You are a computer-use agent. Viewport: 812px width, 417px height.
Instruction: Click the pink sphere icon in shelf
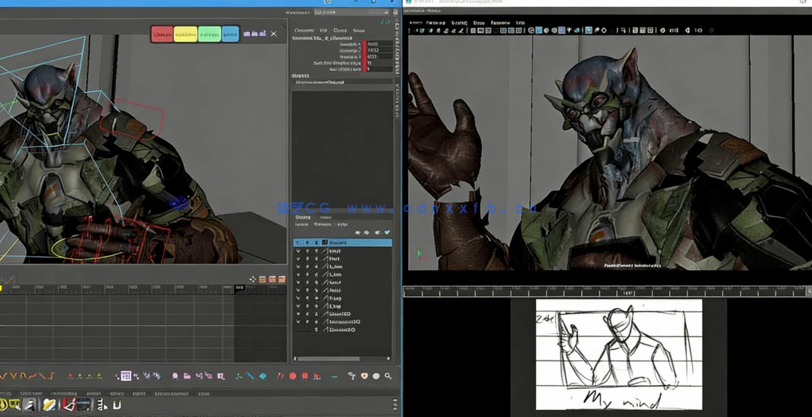click(175, 377)
